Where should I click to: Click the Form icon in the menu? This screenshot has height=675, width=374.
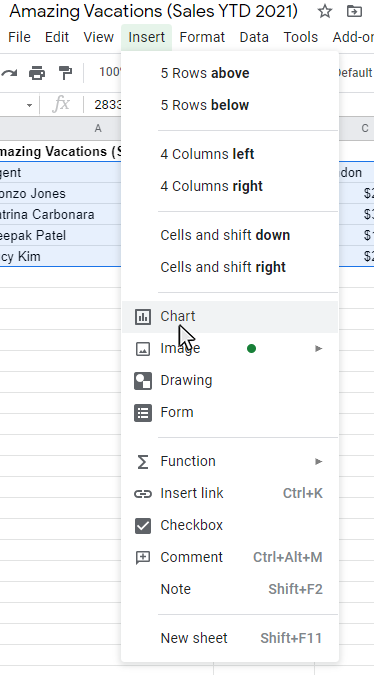(x=143, y=413)
